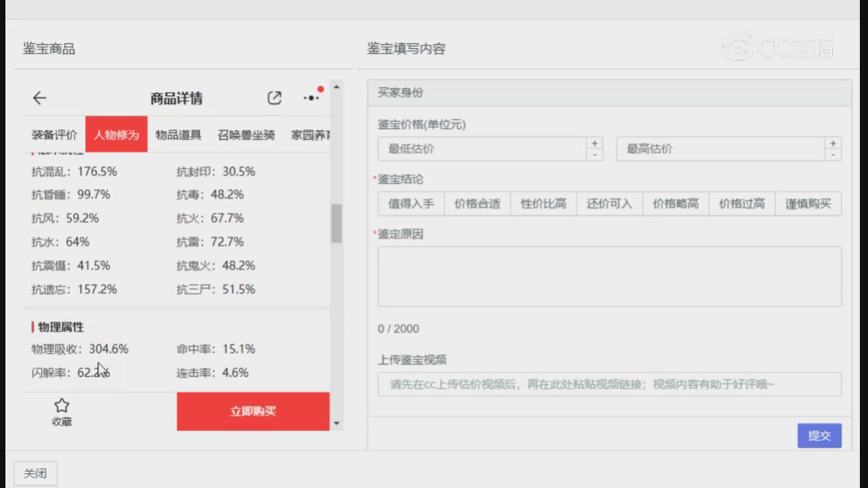
Task: Choose 价格过高 conclusion
Action: coord(742,203)
